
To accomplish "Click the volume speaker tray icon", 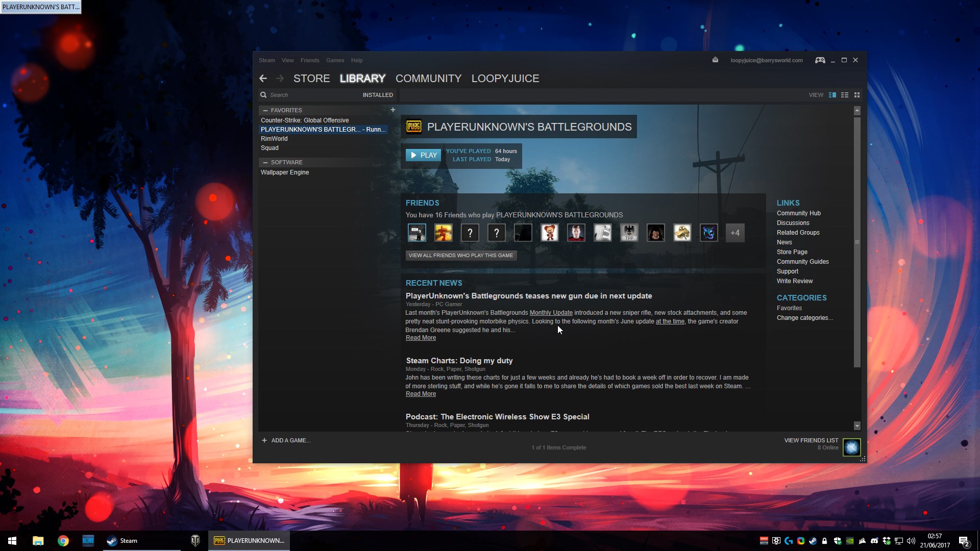I will pos(911,541).
